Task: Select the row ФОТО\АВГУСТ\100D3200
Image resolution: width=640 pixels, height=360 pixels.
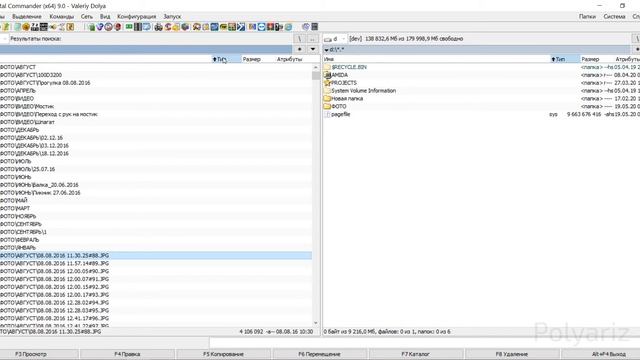Action: tap(156, 75)
